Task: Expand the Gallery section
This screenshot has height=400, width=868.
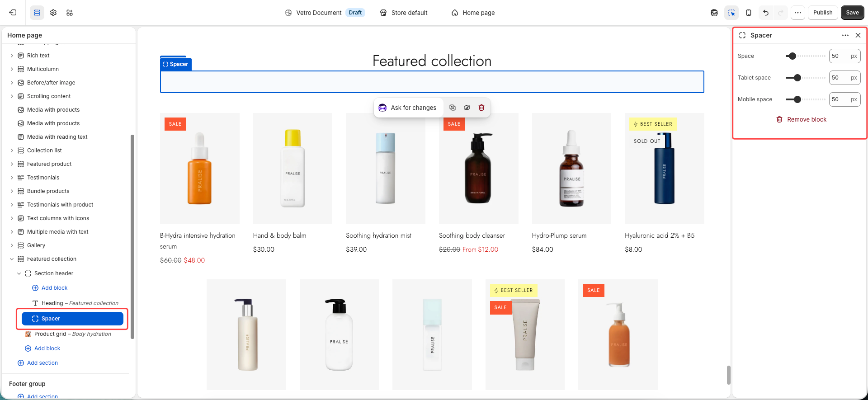Action: 12,245
